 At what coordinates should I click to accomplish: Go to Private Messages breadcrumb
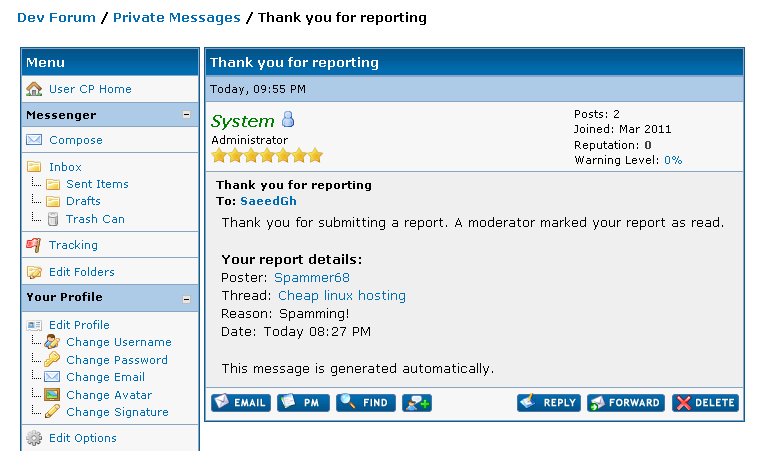[177, 18]
